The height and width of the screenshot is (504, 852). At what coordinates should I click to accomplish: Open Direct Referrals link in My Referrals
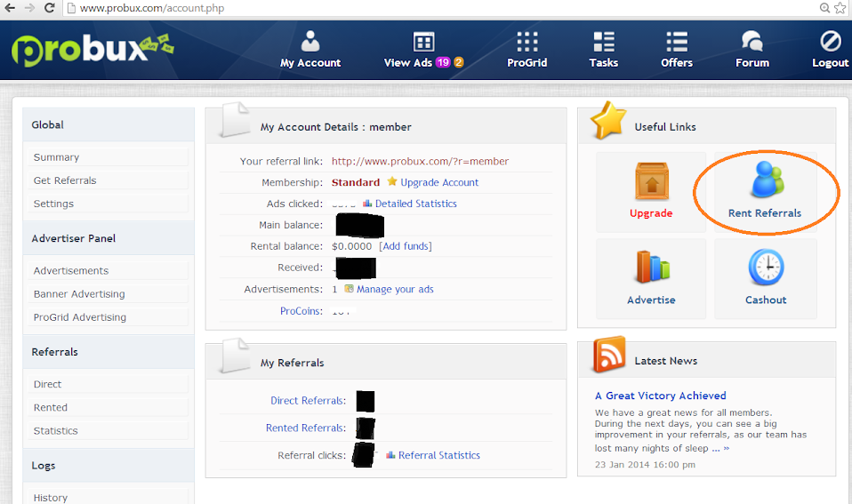tap(308, 400)
